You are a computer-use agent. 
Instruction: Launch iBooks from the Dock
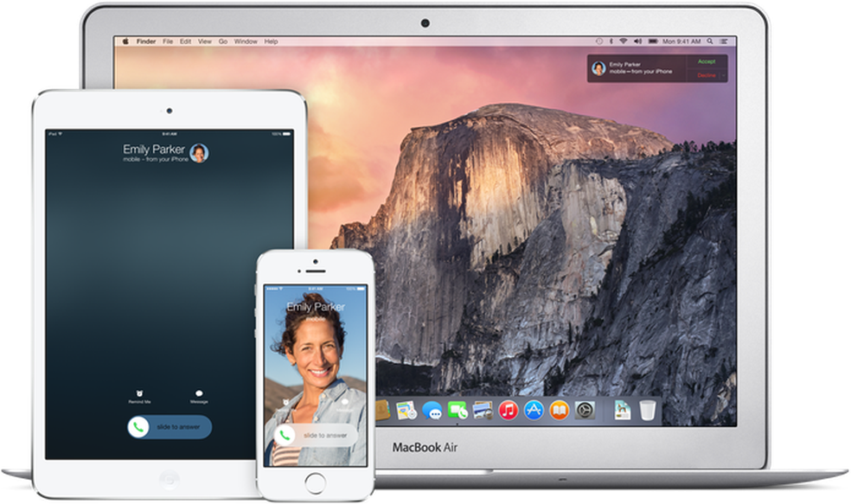pos(559,411)
